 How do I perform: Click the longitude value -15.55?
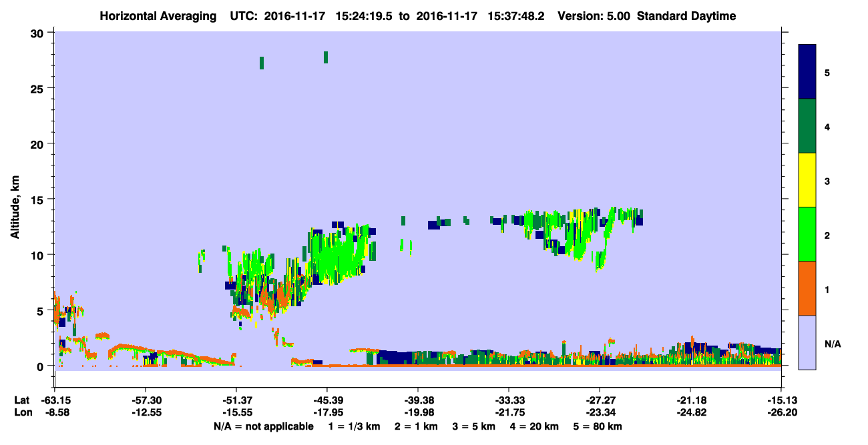(236, 413)
